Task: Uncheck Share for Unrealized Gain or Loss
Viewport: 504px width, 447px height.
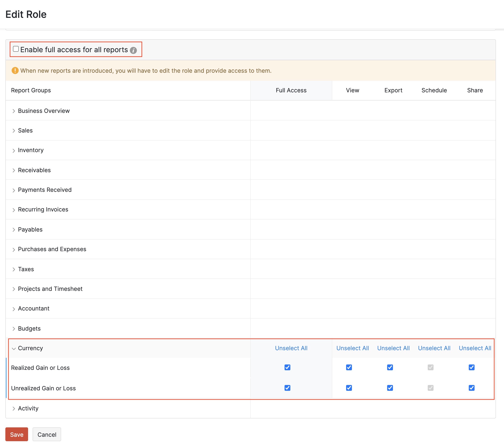Action: pos(471,388)
